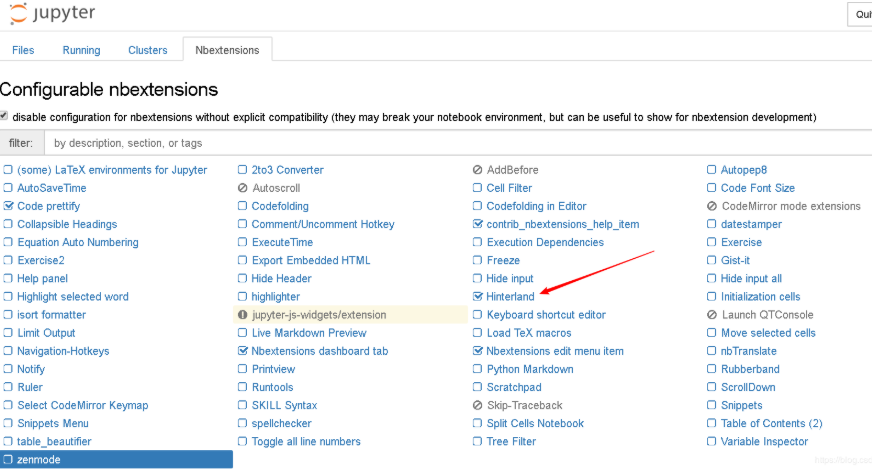872x472 pixels.
Task: Switch to the Files tab
Action: tap(23, 50)
